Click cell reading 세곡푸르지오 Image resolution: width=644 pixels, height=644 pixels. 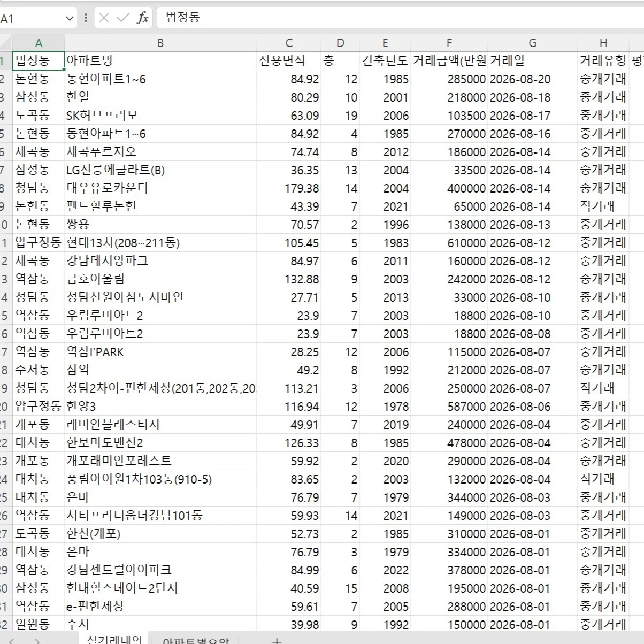point(160,152)
